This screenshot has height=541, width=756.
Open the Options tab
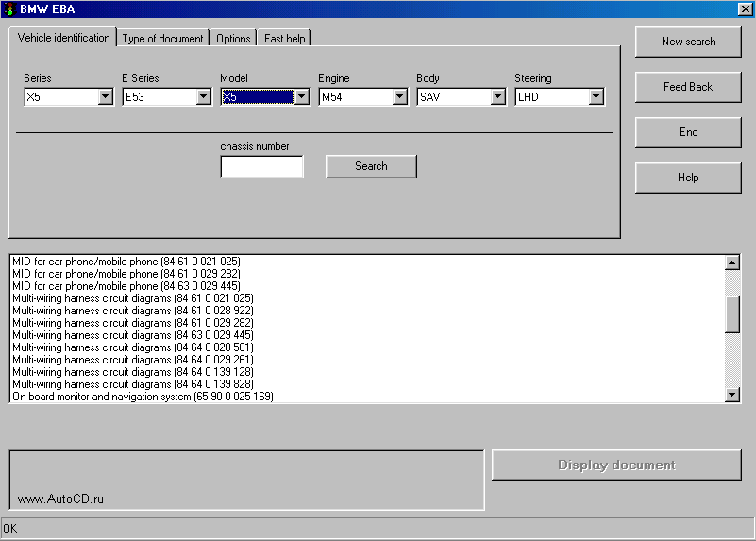pos(233,38)
